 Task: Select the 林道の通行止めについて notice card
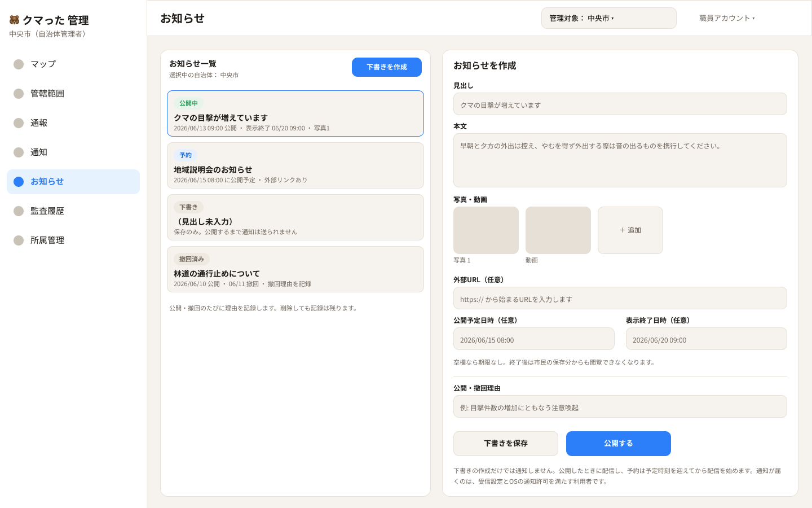coord(295,269)
